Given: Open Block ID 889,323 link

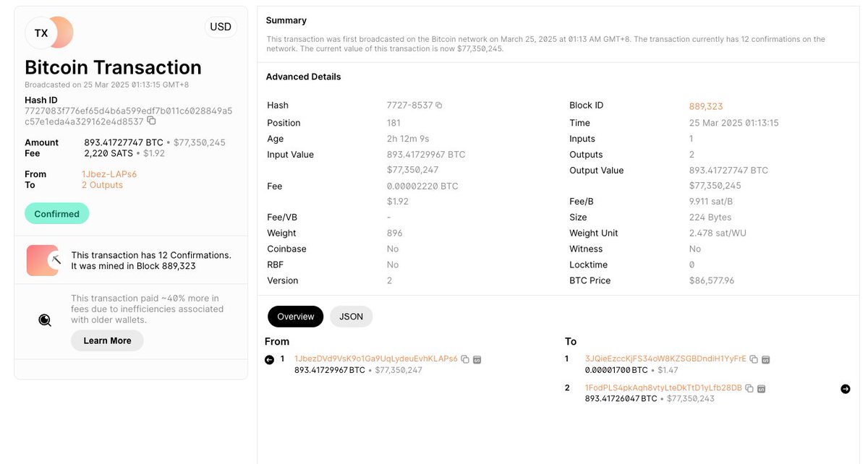Looking at the screenshot, I should point(706,106).
